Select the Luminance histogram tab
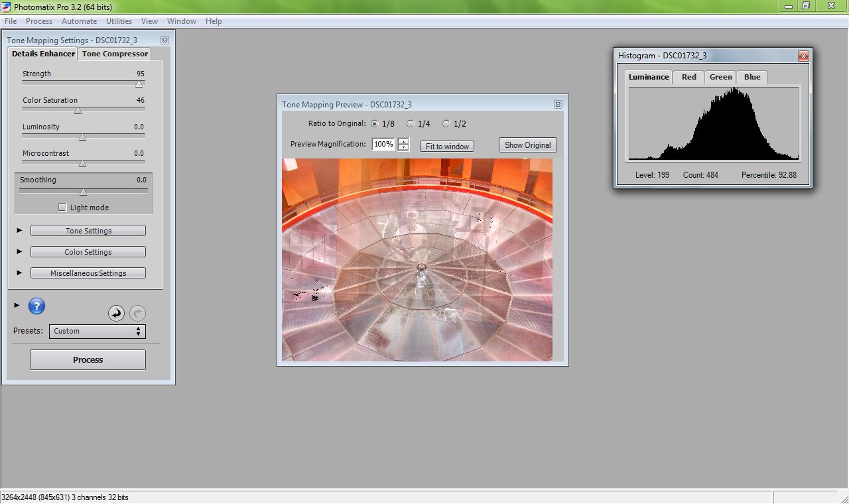Image resolution: width=849 pixels, height=504 pixels. click(x=649, y=77)
